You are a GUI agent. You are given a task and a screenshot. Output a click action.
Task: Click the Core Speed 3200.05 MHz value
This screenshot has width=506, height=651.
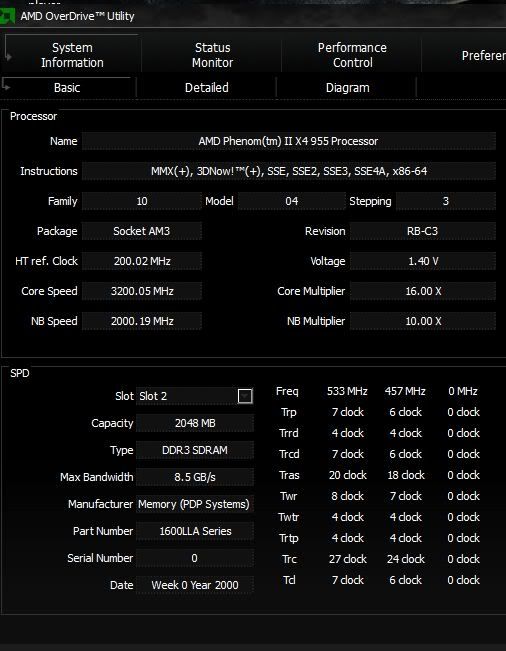142,291
